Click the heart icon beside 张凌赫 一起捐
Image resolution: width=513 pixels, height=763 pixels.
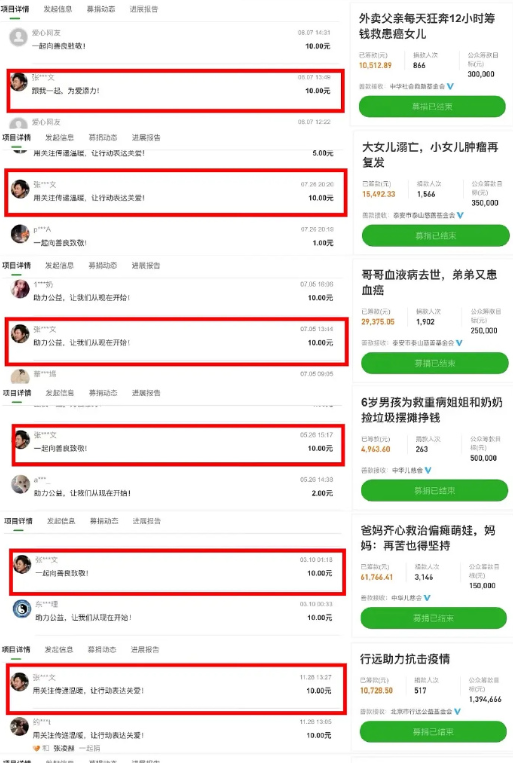pos(36,748)
